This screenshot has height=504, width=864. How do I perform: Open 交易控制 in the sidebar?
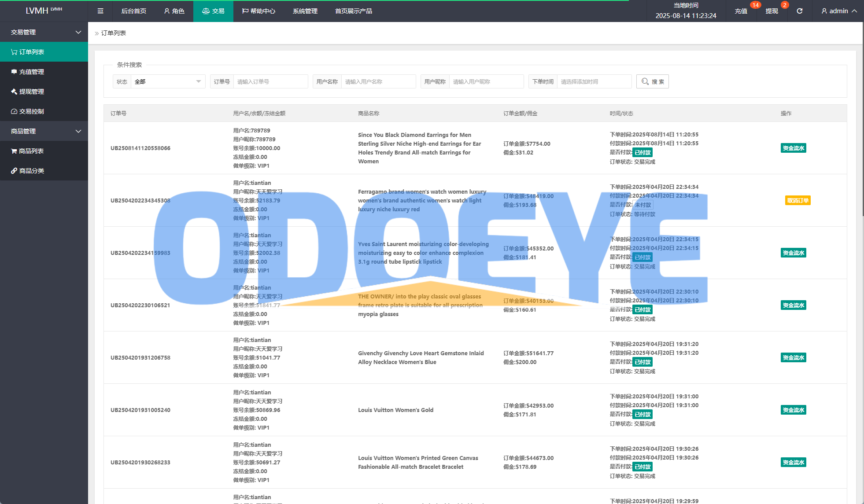coord(32,111)
